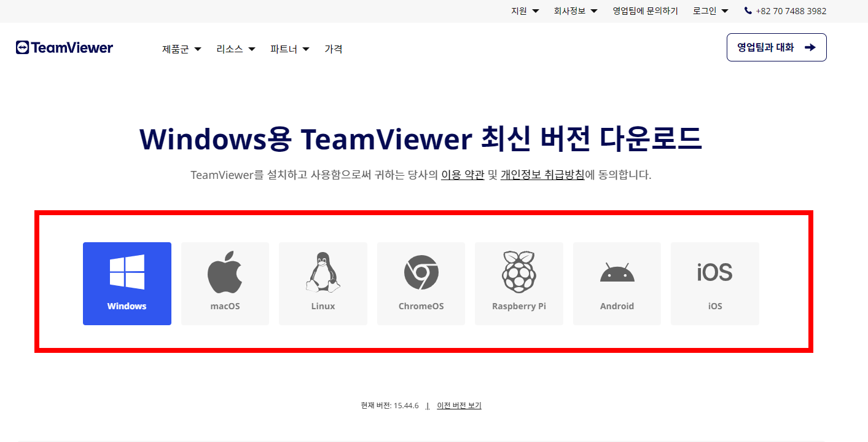The width and height of the screenshot is (868, 442).
Task: Select the Windows platform tile
Action: coord(127,283)
